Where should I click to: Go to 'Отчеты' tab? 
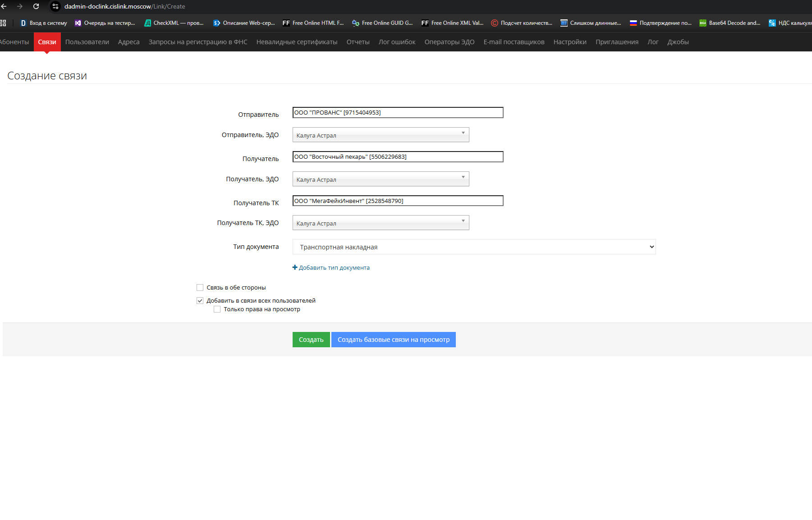(x=358, y=42)
